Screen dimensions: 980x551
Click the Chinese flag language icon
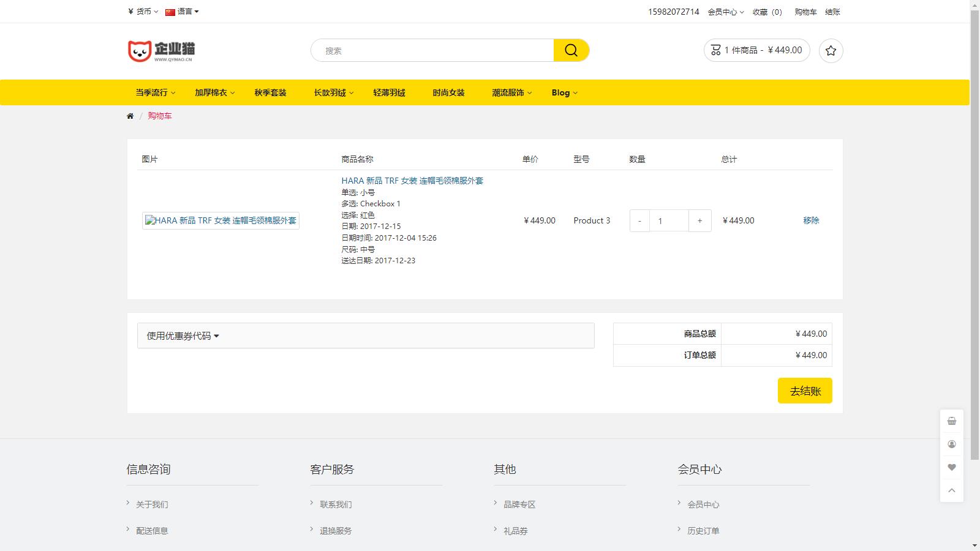pyautogui.click(x=170, y=11)
